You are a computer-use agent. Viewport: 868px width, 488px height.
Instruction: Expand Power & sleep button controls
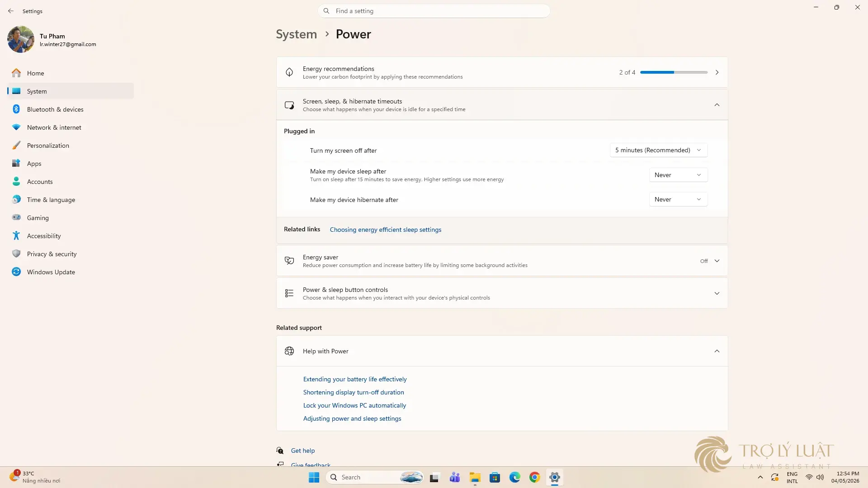[x=717, y=293]
